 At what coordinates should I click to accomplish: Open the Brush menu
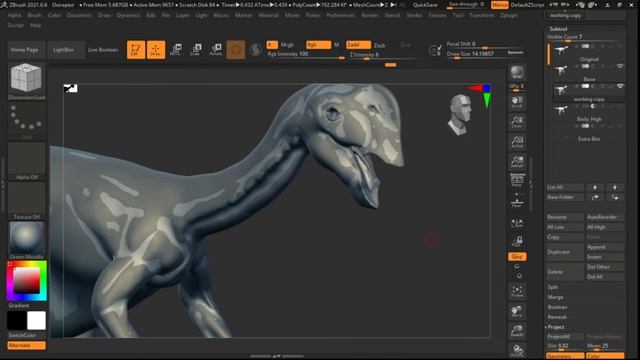(x=34, y=15)
